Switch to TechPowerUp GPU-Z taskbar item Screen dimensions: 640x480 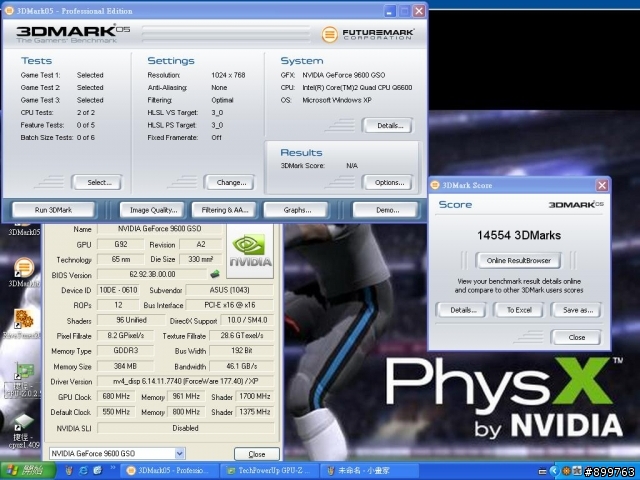pyautogui.click(x=270, y=471)
